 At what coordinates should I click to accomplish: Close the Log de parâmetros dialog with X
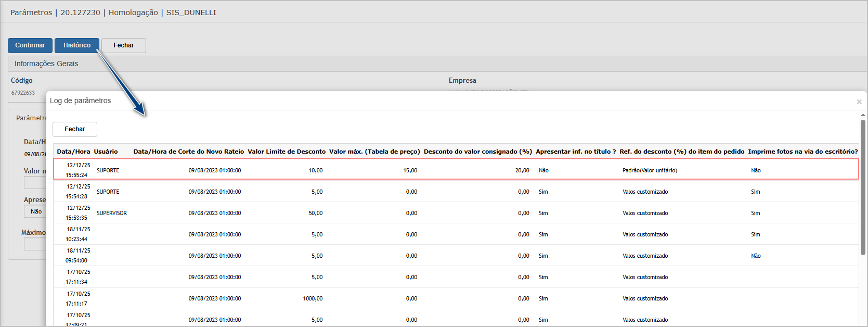click(859, 102)
